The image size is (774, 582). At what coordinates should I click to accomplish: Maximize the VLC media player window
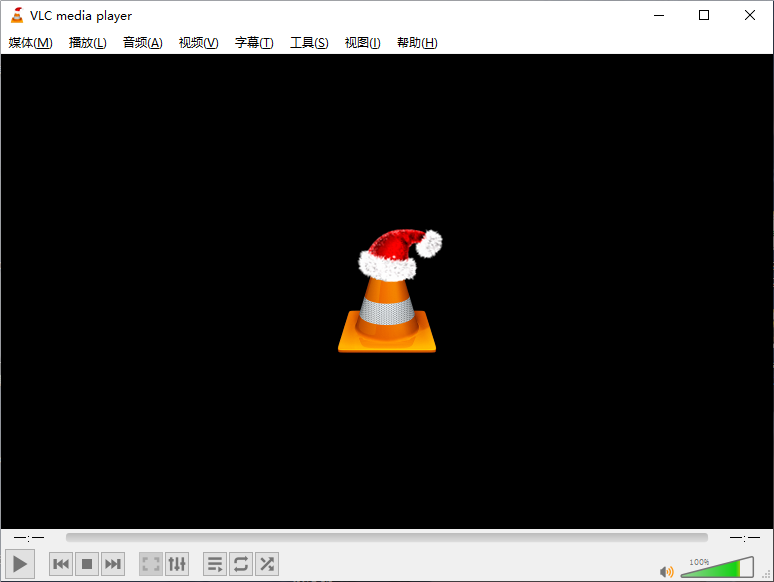(x=704, y=15)
